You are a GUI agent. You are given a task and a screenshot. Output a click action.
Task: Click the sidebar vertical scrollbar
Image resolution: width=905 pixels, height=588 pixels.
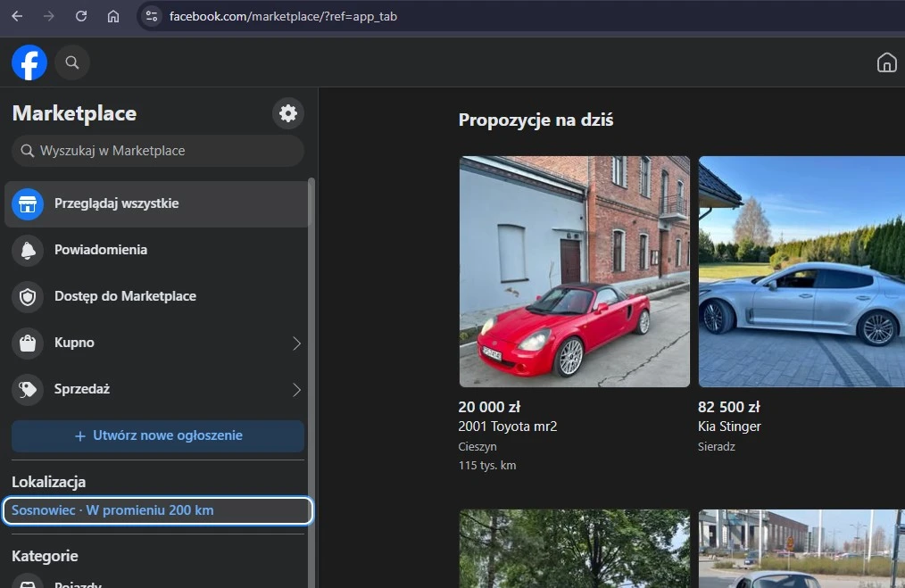pyautogui.click(x=311, y=381)
